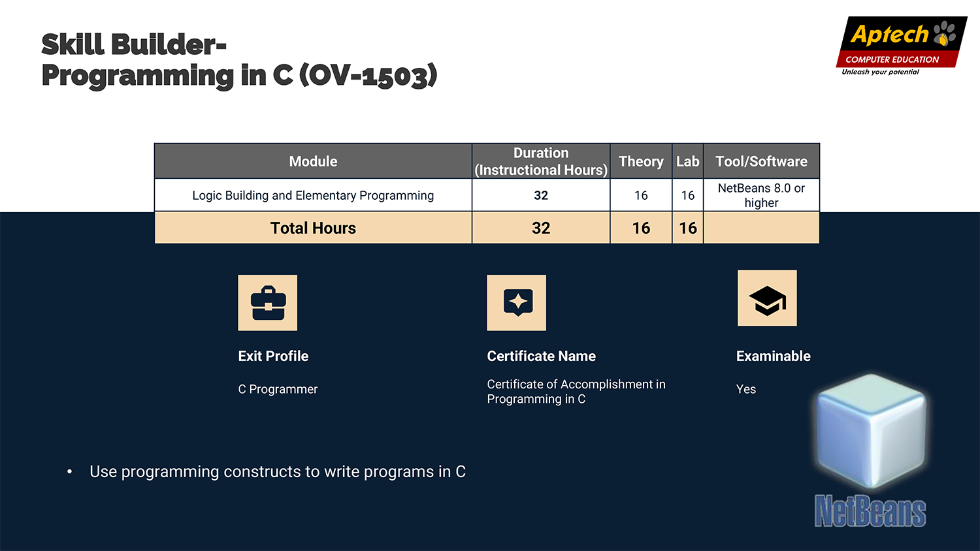Viewport: 980px width, 551px height.
Task: Click the NetBeans 8.0 or higher cell
Action: [x=761, y=195]
